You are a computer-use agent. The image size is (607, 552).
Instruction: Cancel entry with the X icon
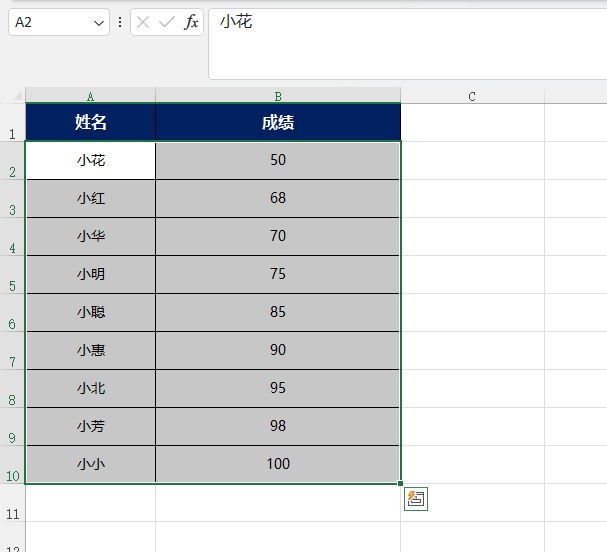pyautogui.click(x=143, y=22)
